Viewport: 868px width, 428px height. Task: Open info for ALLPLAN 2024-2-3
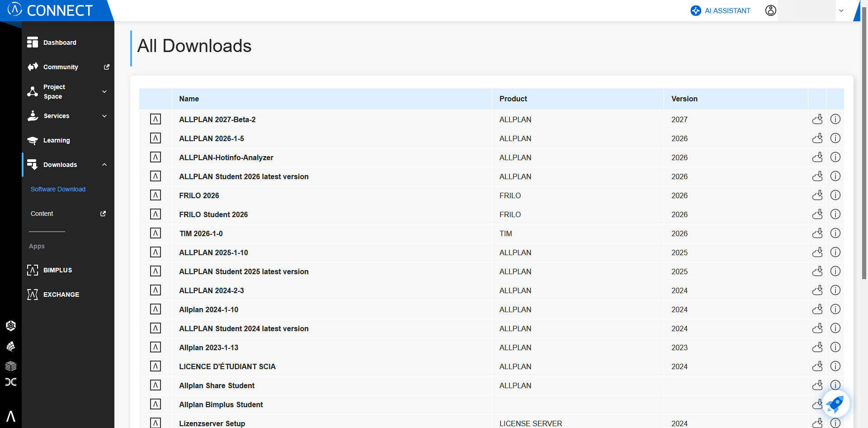point(835,290)
